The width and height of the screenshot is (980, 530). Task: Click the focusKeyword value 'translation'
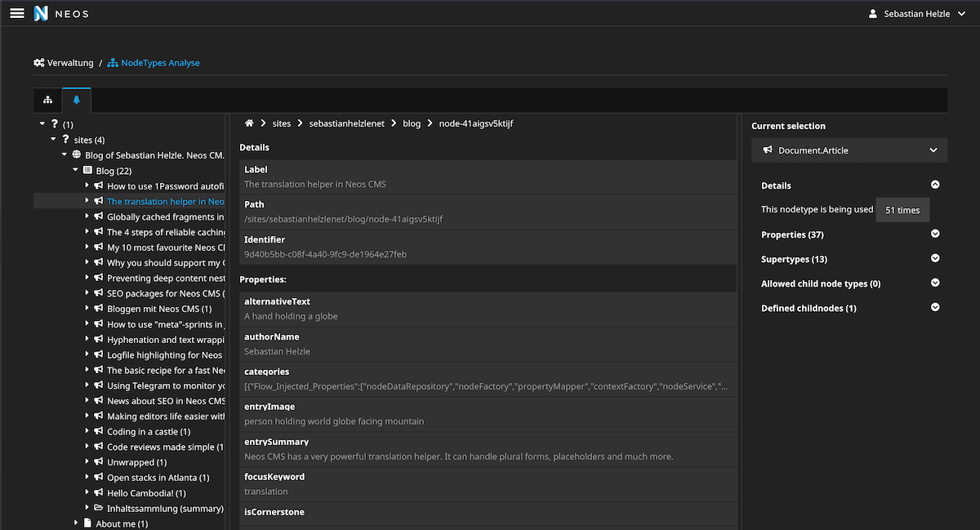266,492
